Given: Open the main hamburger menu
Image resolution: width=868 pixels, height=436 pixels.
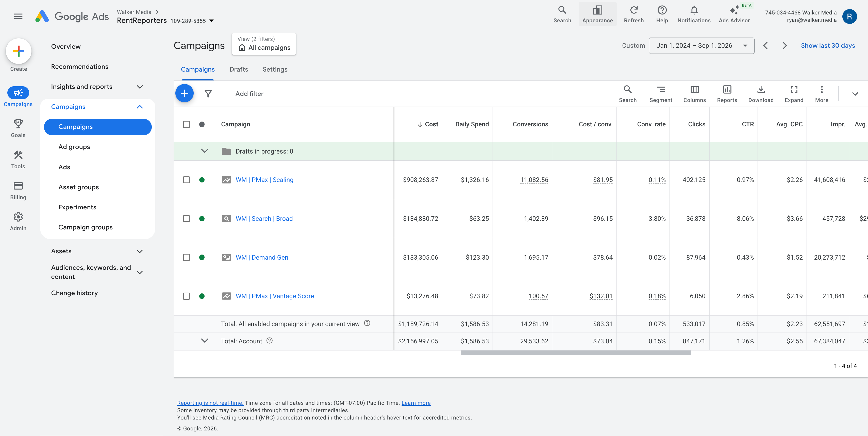Looking at the screenshot, I should 18,16.
